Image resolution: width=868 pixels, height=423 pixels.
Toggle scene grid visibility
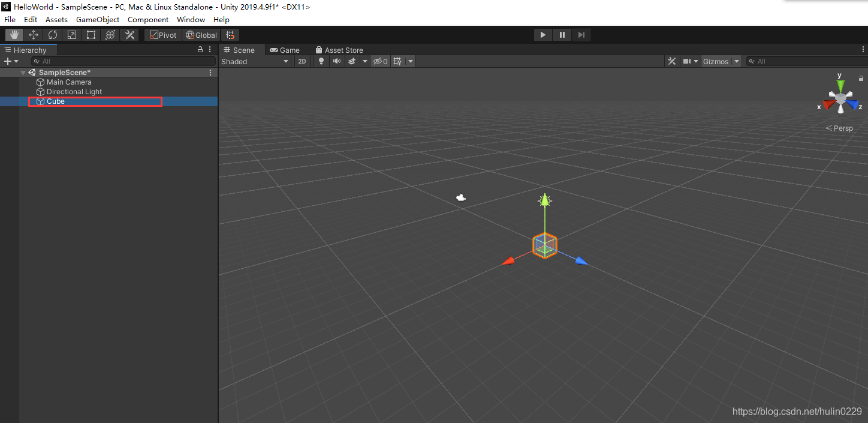coord(397,61)
